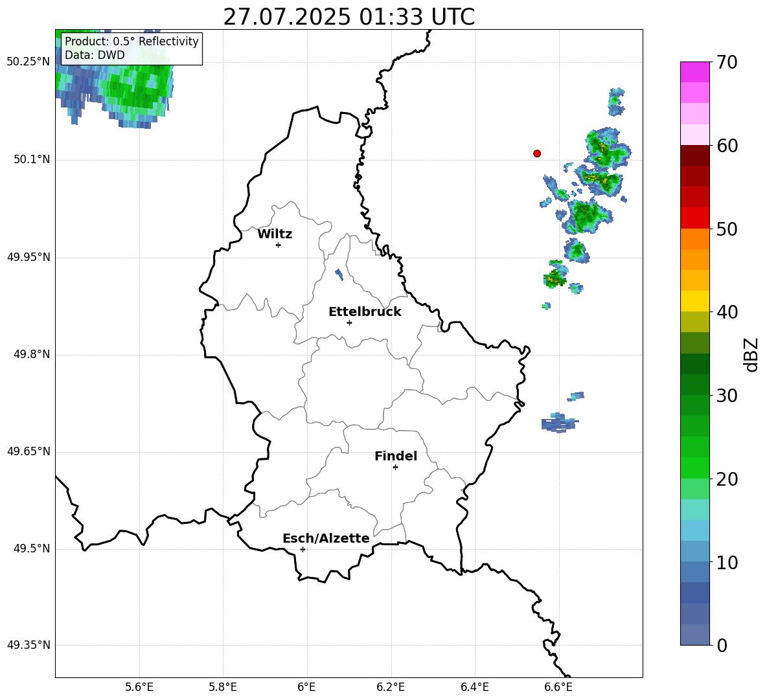The image size is (767, 700).
Task: Click 'Product: 0.5° Reflectivity' text
Action: coord(132,41)
